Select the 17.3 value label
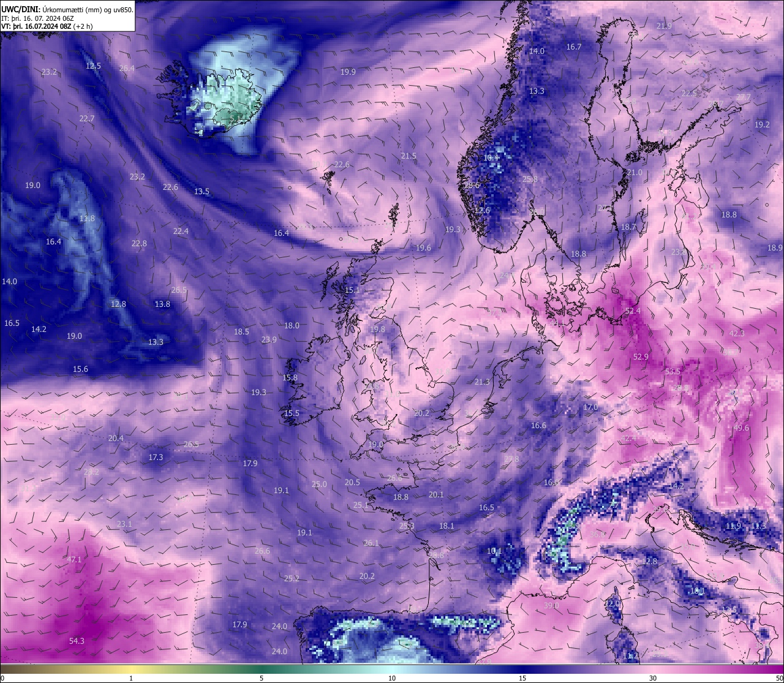 (156, 457)
